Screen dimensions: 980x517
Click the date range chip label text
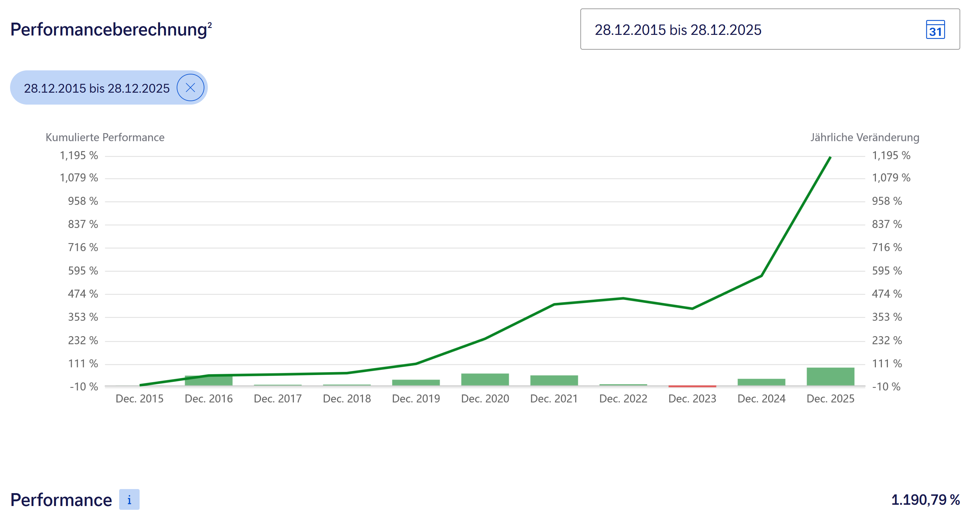tap(97, 88)
